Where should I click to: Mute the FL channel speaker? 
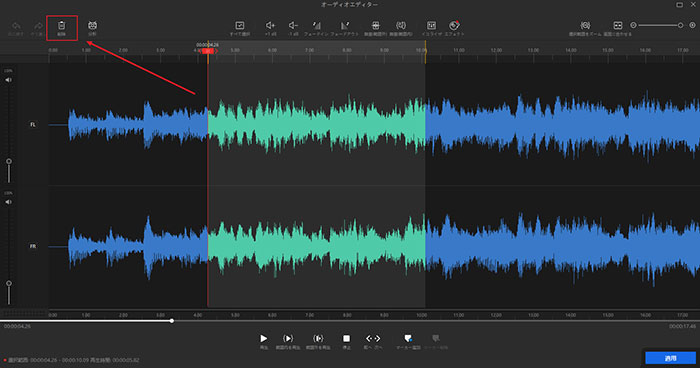pos(8,80)
